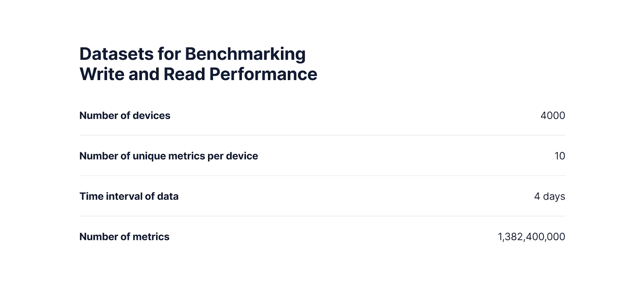Click the divider line above "Number of metrics"

322,216
